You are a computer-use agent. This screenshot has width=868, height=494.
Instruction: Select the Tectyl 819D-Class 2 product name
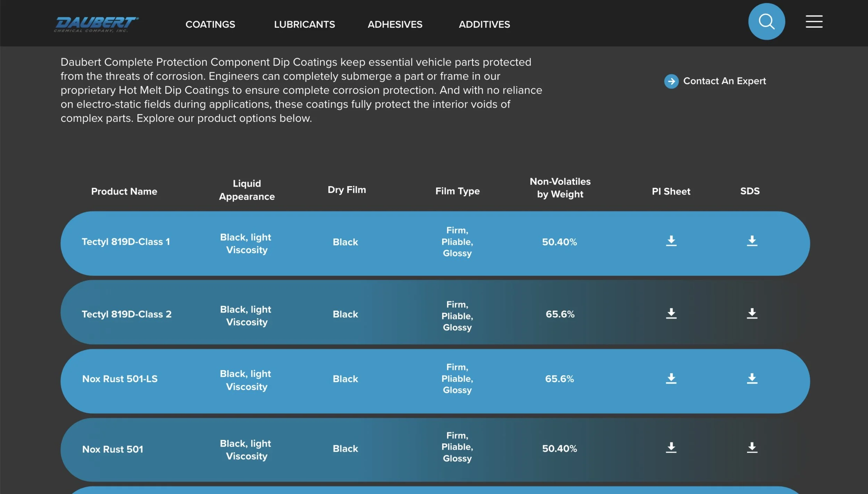[x=126, y=314]
